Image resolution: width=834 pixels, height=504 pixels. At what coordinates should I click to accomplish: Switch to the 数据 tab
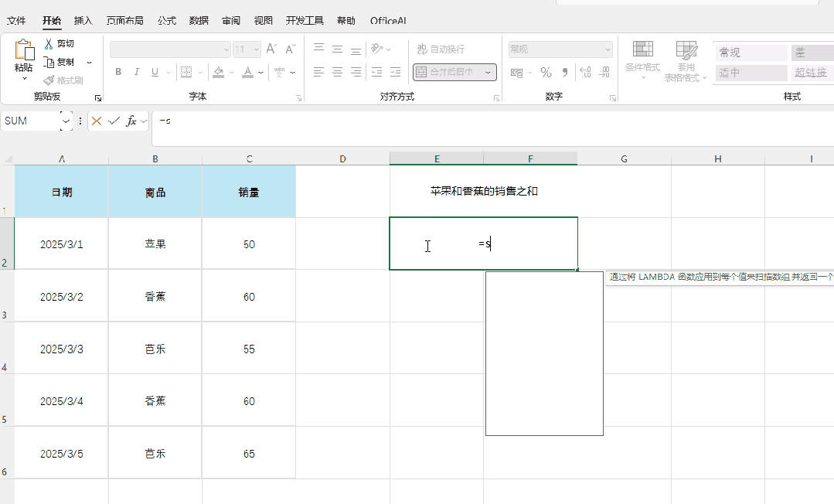199,21
